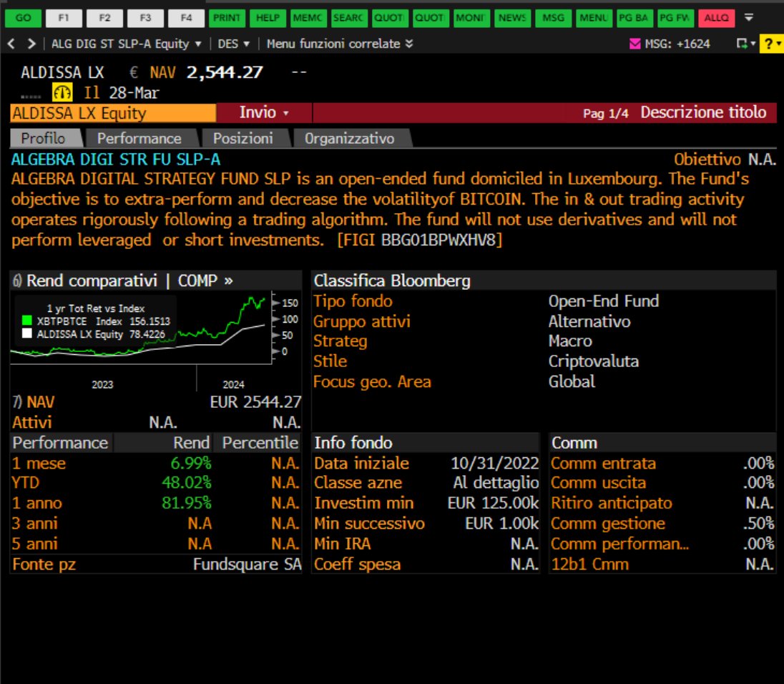
Task: Click the PG FW page forward key
Action: pos(676,18)
